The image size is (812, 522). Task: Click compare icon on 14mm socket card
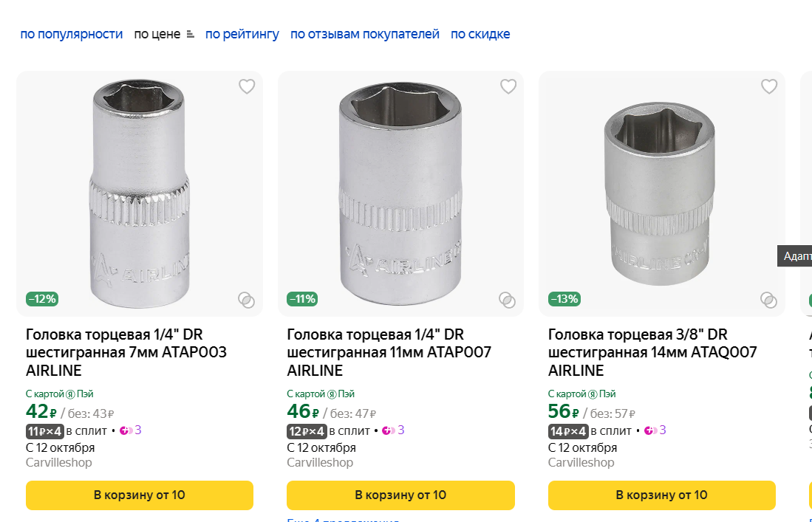click(x=768, y=300)
